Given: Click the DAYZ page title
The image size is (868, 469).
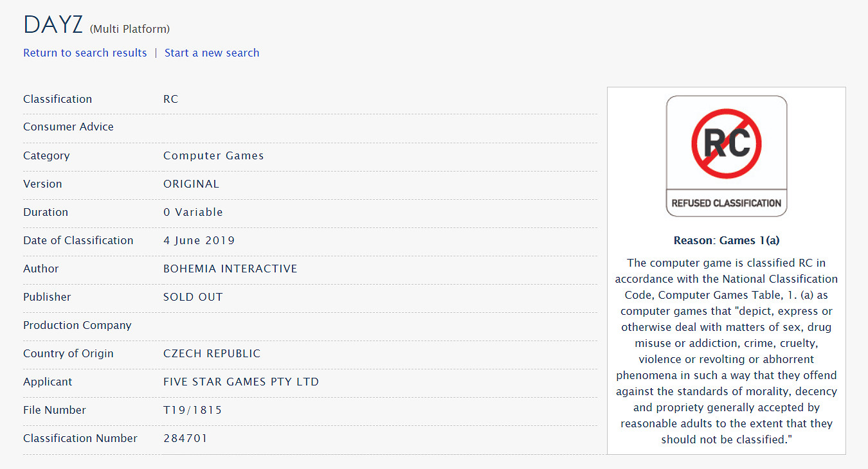Looking at the screenshot, I should coord(53,25).
